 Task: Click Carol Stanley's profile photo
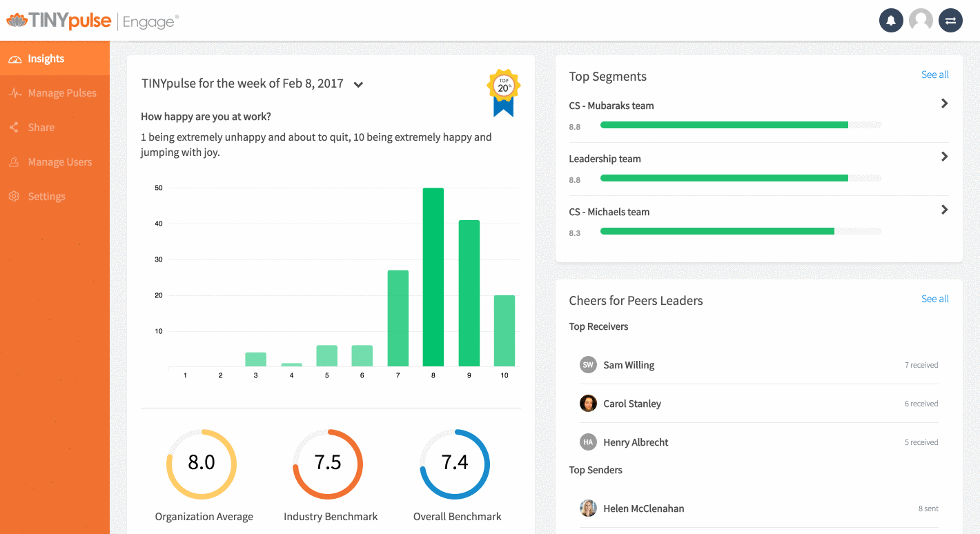(588, 404)
